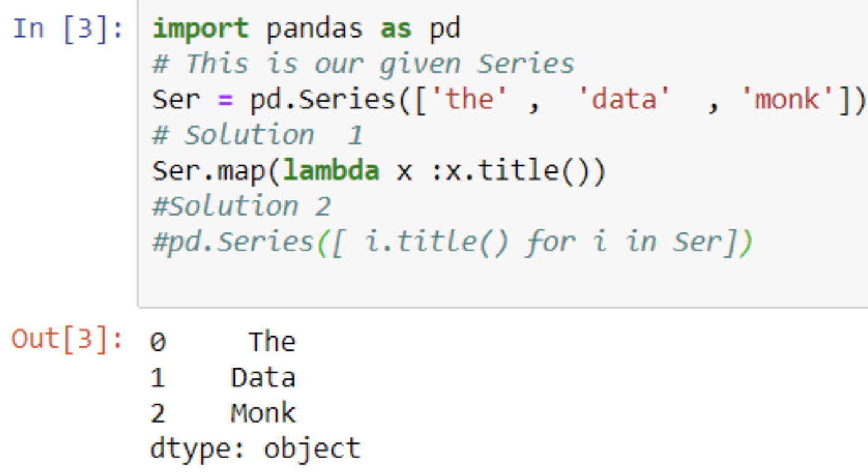Click the output value 'The'
The image size is (868, 472).
(x=271, y=341)
